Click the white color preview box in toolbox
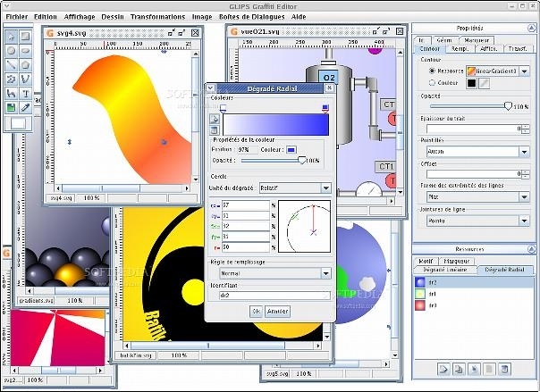 [x=18, y=123]
